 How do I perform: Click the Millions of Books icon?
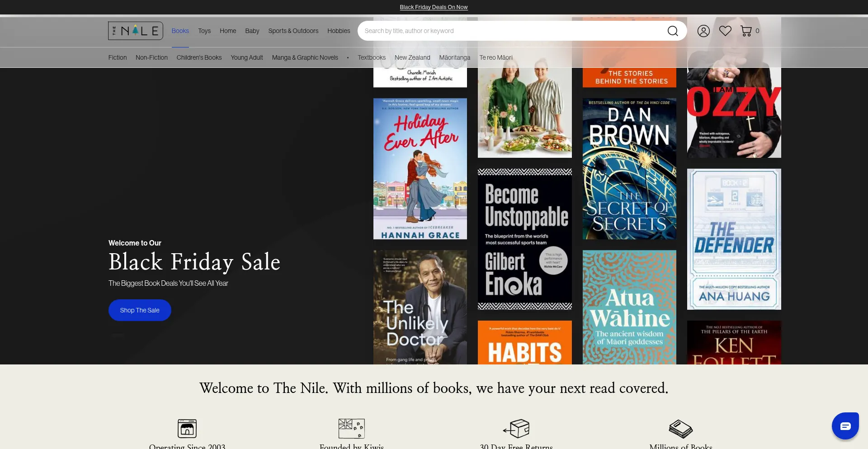(x=680, y=428)
